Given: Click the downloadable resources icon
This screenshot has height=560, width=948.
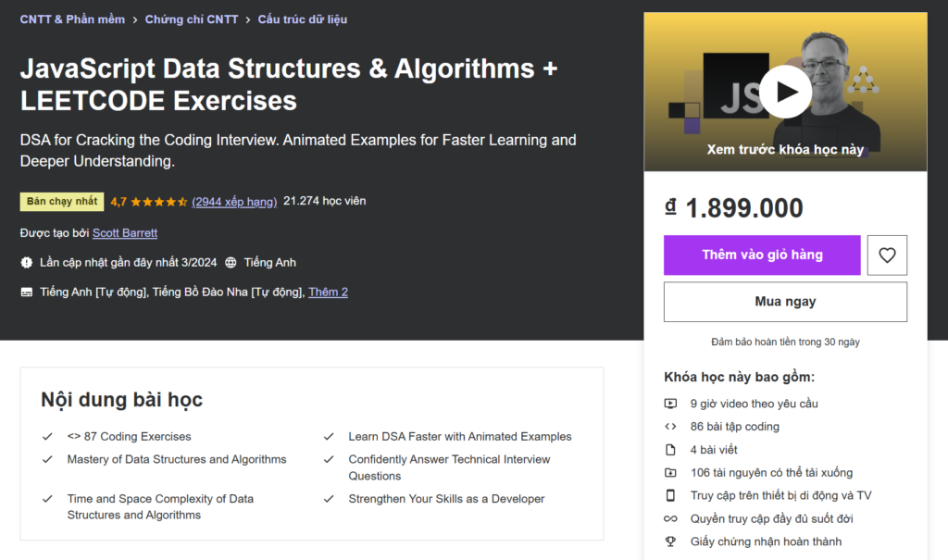Looking at the screenshot, I should click(x=671, y=473).
